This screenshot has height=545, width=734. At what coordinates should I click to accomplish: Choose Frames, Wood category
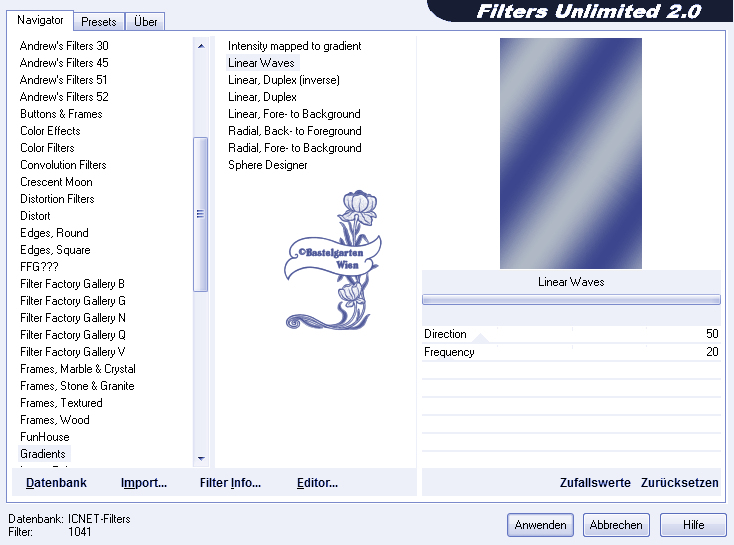[x=55, y=420]
